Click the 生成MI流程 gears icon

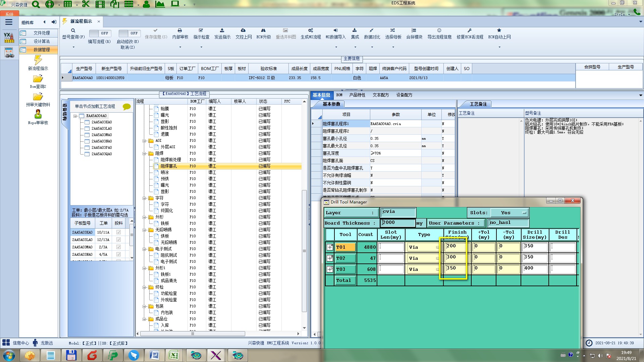(x=311, y=31)
